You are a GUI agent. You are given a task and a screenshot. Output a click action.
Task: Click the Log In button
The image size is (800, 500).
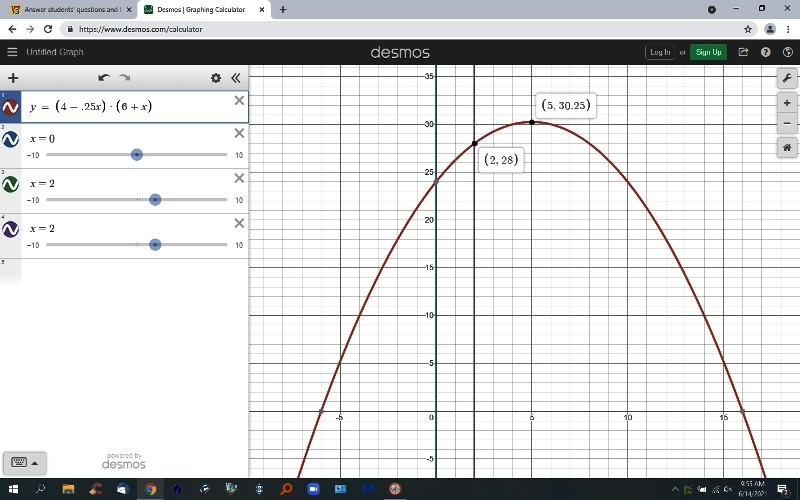click(660, 52)
